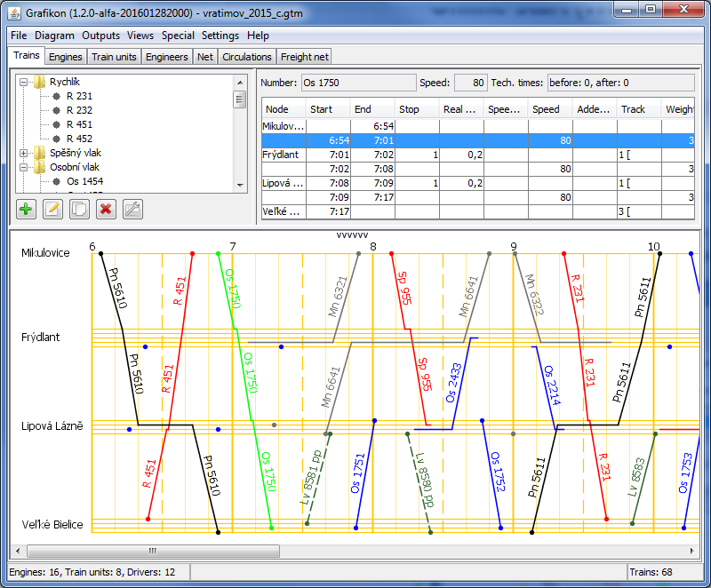
Task: Click the train list scroll down arrow
Action: 240,186
